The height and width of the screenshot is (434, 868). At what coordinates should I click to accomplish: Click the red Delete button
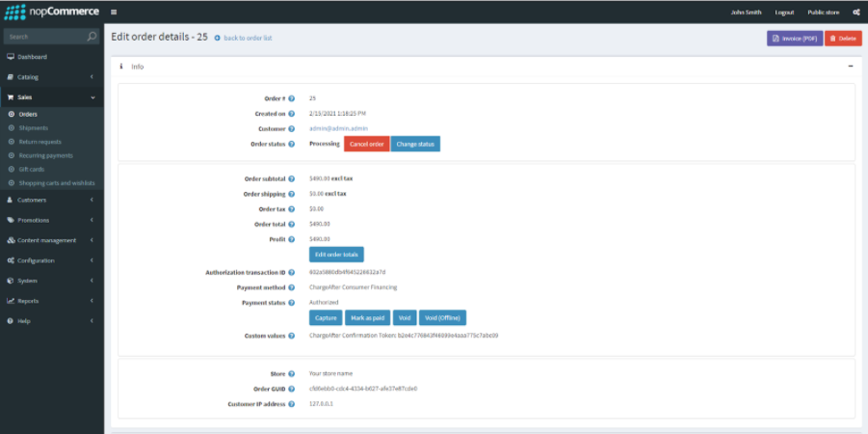[x=843, y=39]
